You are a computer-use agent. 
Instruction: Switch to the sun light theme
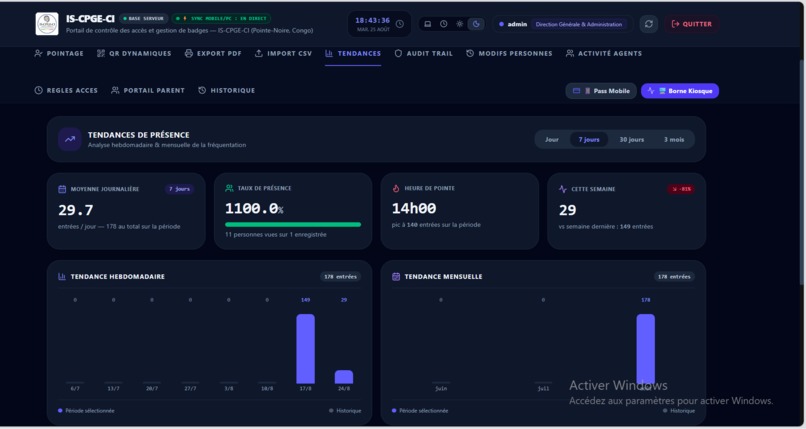coord(460,24)
